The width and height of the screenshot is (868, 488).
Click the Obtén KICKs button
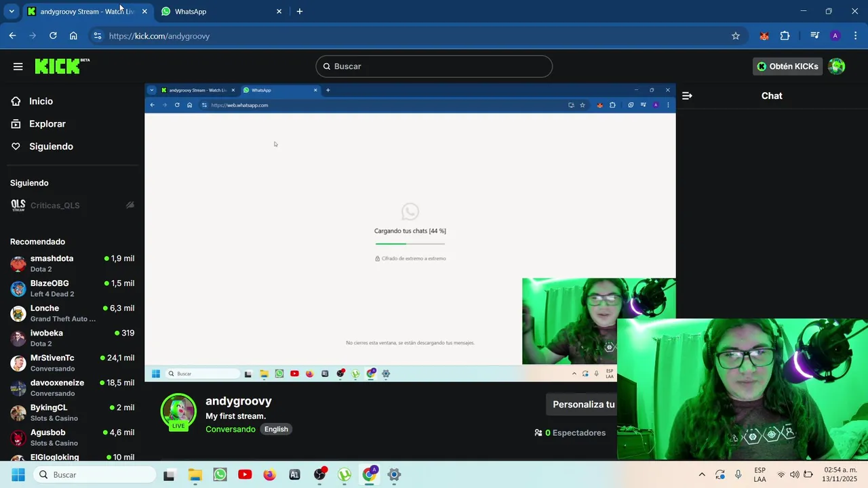(x=787, y=66)
